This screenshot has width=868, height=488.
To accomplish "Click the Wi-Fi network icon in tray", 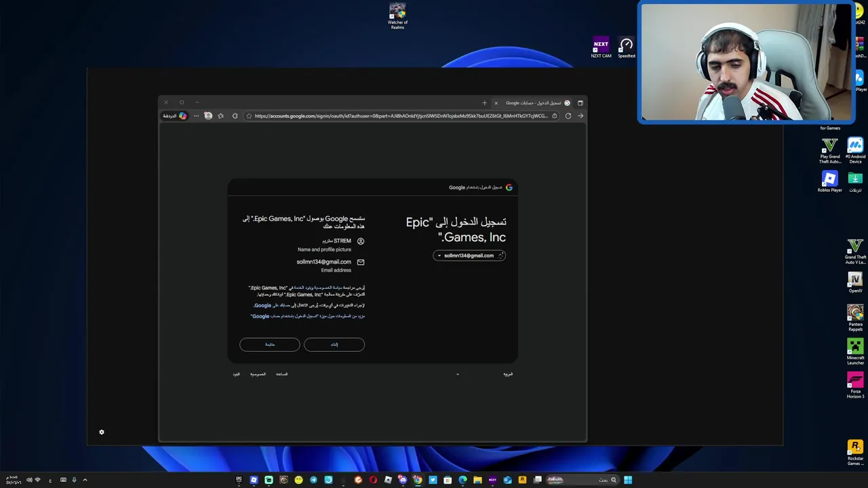I will click(37, 480).
